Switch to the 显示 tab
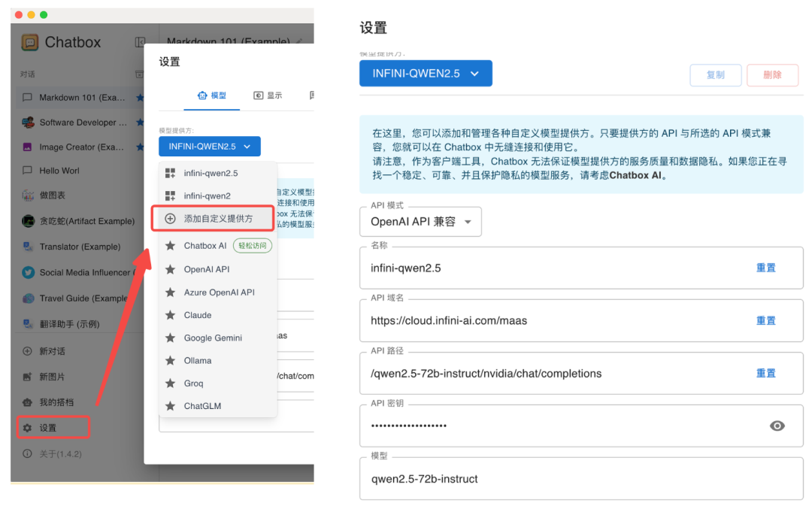The height and width of the screenshot is (518, 812). [268, 95]
